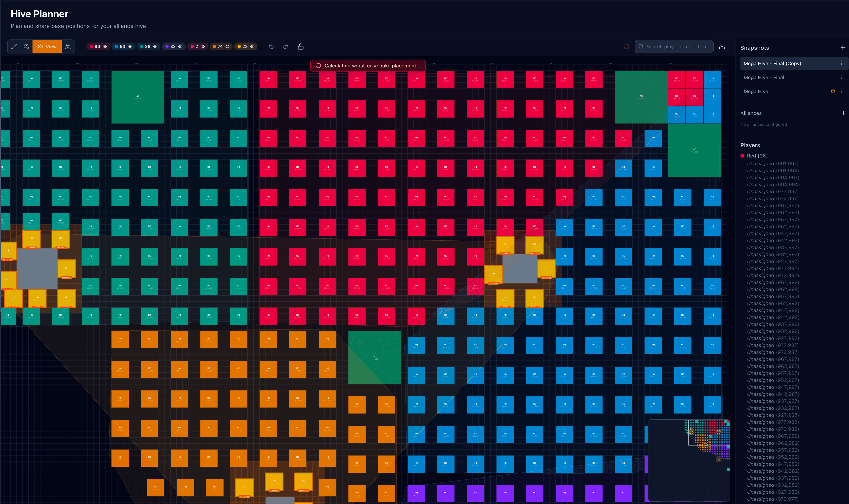Screen dimensions: 849x504
Task: Open the map pin location mode
Action: pyautogui.click(x=68, y=47)
